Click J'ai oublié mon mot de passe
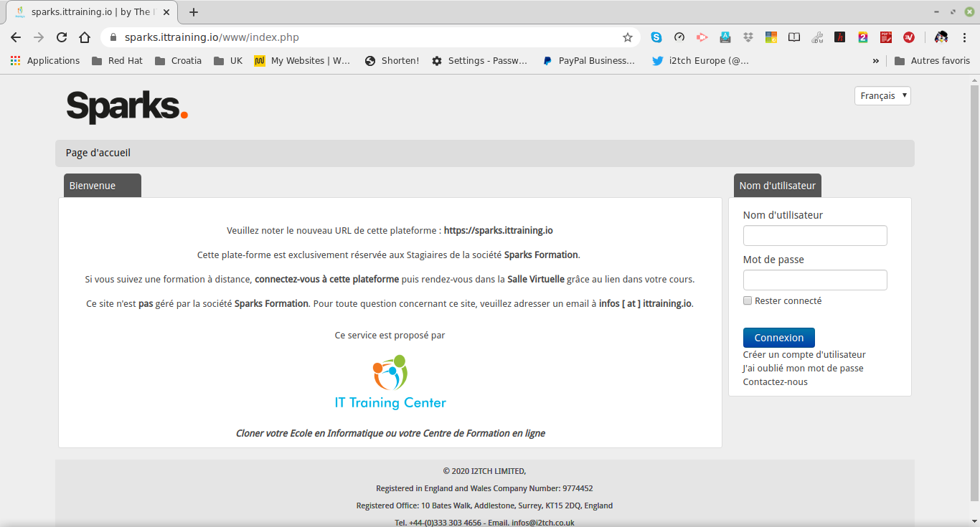This screenshot has height=527, width=980. [x=804, y=369]
